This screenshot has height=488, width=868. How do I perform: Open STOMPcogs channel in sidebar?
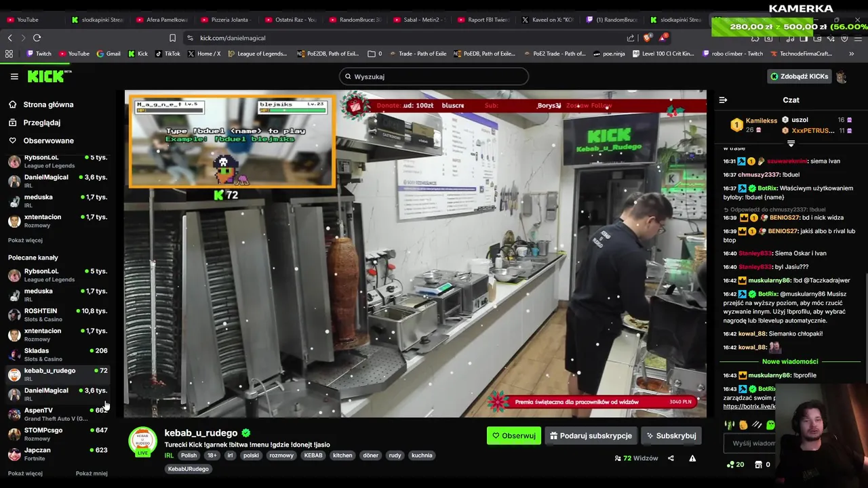click(x=58, y=434)
